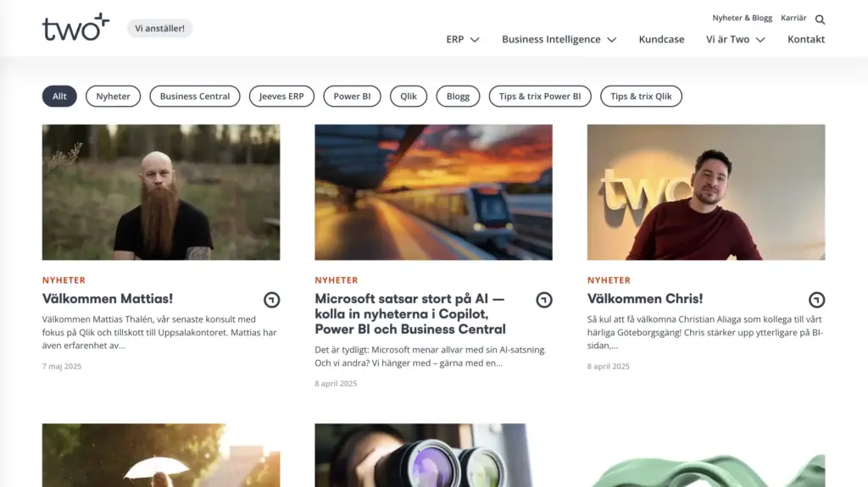This screenshot has width=868, height=487.
Task: Open the search magnifier icon
Action: click(820, 19)
